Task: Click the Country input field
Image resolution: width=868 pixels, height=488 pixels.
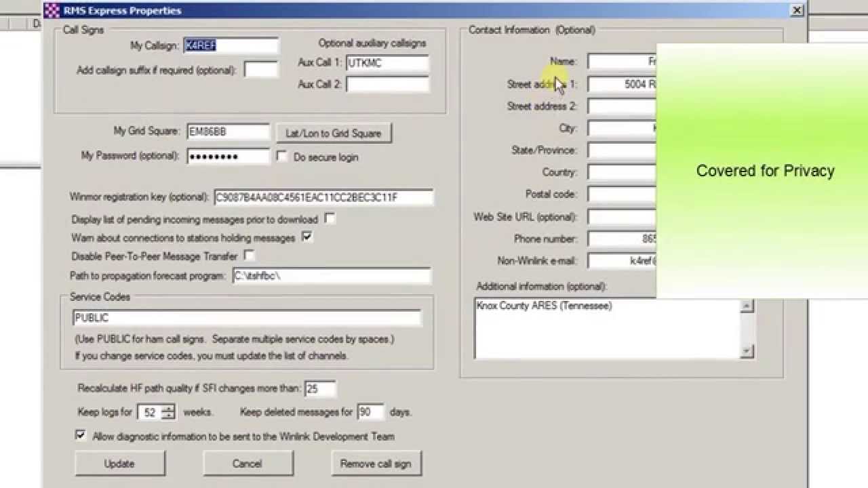Action: pyautogui.click(x=622, y=173)
